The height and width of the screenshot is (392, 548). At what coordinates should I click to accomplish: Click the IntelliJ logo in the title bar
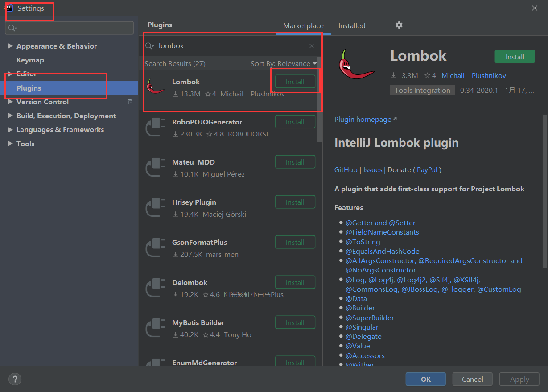(8, 8)
